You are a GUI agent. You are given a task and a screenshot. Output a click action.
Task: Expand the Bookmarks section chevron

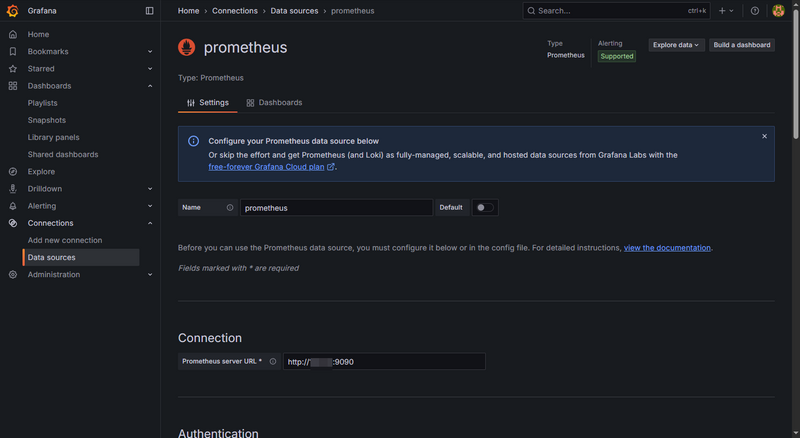click(x=150, y=52)
